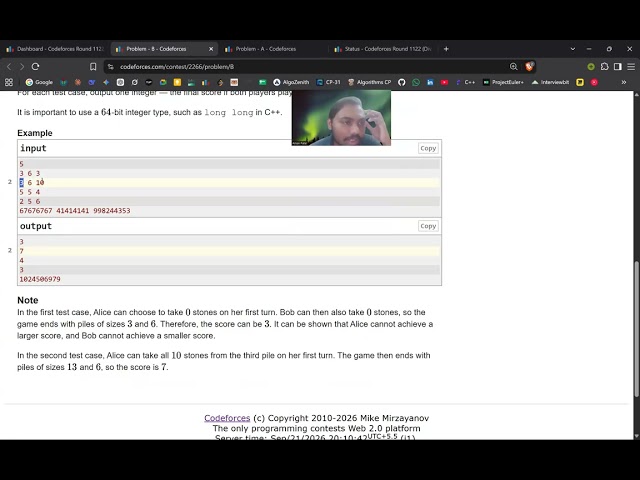Open the yellow Google Keep bookmark icon
Viewport: 640px width, 480px height.
[x=177, y=82]
